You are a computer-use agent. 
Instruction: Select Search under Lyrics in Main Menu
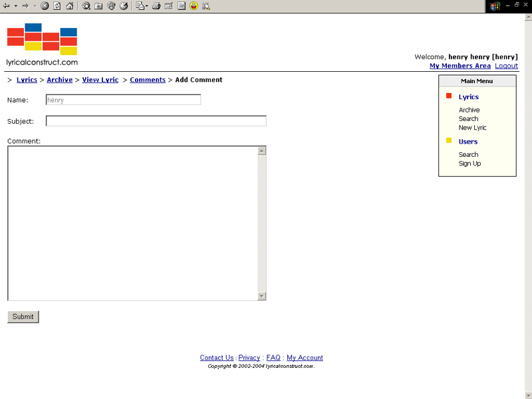(469, 119)
